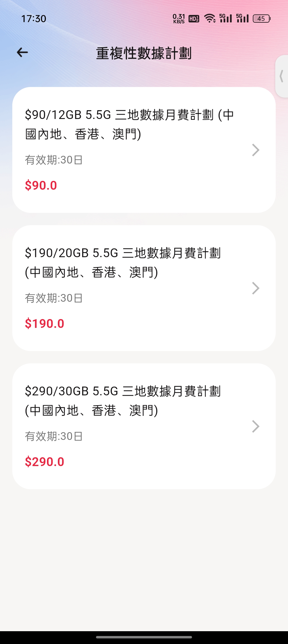This screenshot has width=288, height=644.
Task: Tap the battery level indicator
Action: (262, 18)
